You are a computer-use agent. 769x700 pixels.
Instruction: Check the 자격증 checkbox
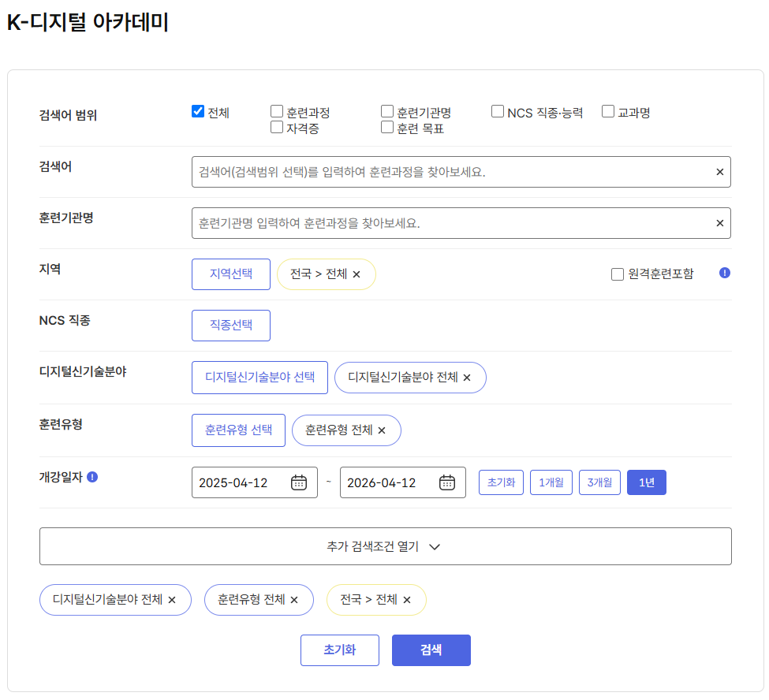[277, 127]
